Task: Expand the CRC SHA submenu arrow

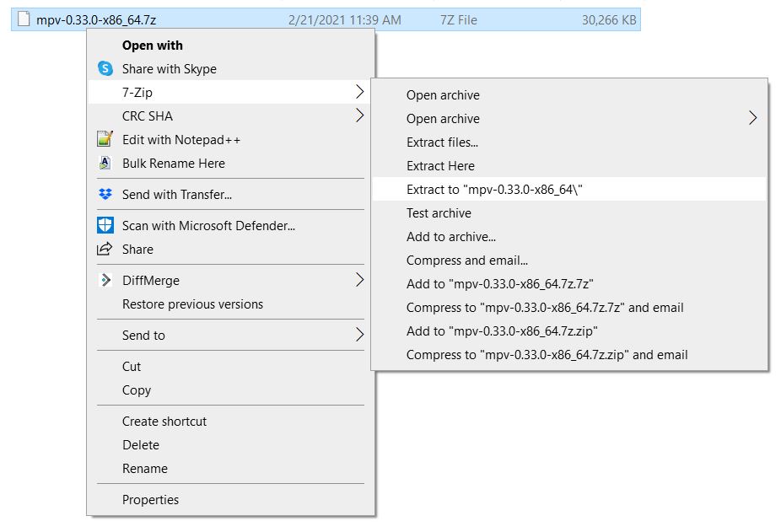Action: pyautogui.click(x=359, y=116)
